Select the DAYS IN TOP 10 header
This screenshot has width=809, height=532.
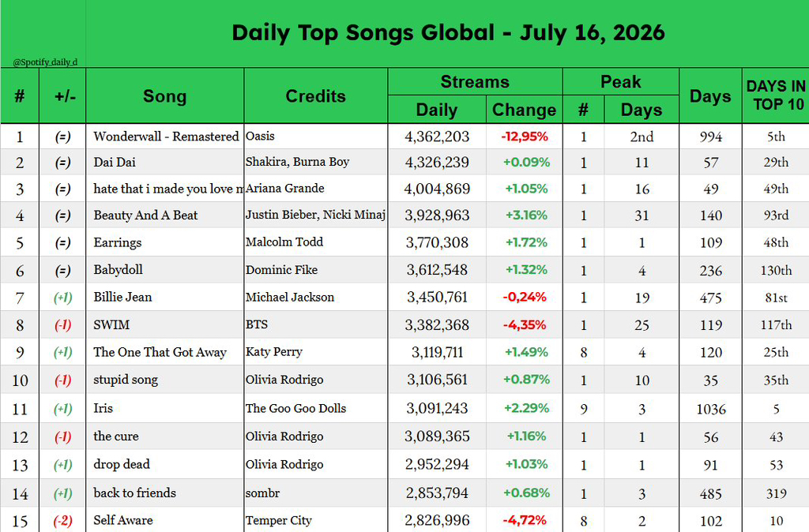click(x=776, y=96)
